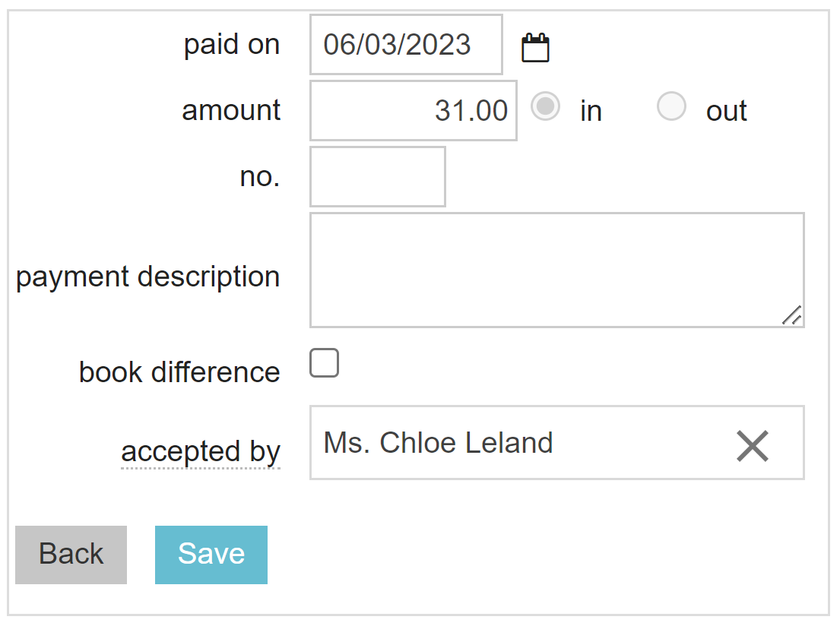Select the text Ms. Chloe Leland

437,443
